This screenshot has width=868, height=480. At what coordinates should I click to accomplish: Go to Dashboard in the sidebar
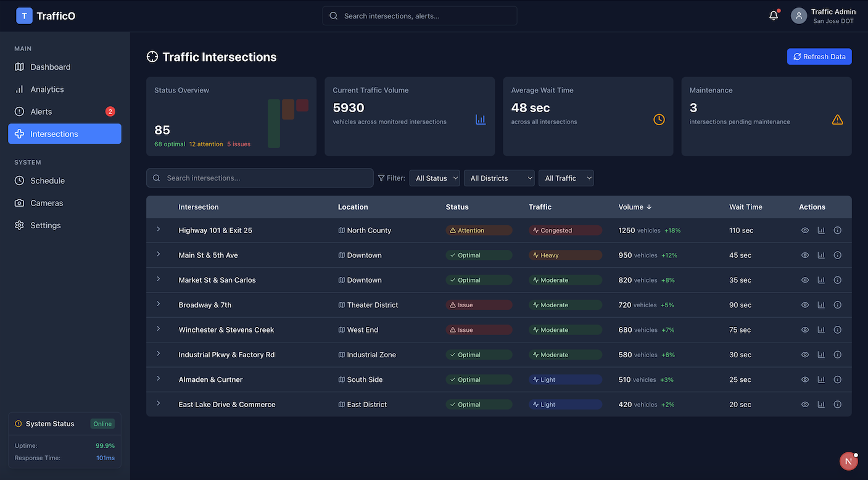pos(65,67)
